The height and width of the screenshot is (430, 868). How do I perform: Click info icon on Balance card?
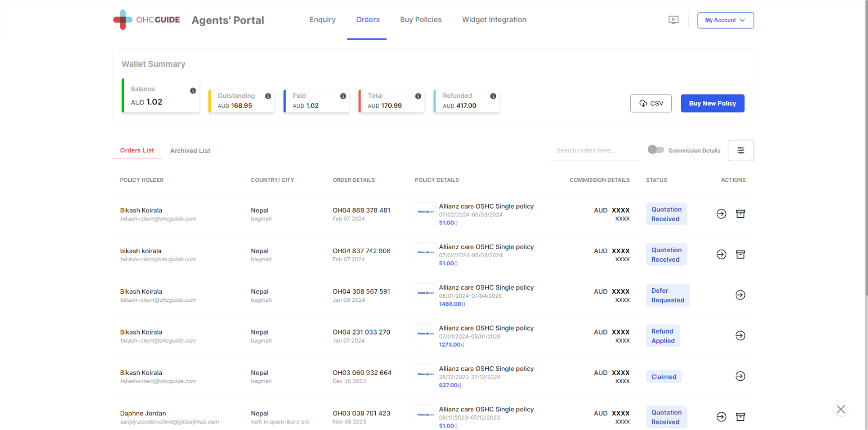(x=193, y=91)
